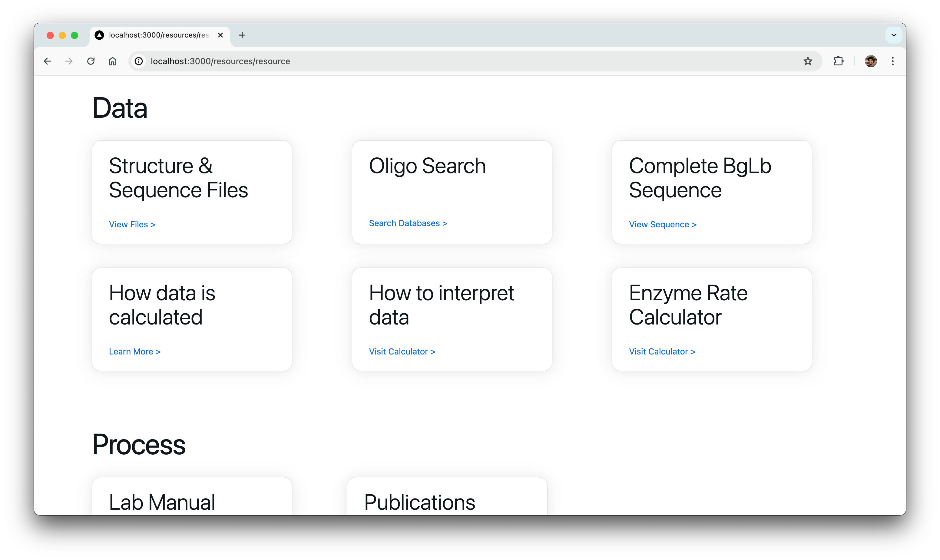The image size is (940, 560).
Task: Click Learn More under How data is calculated
Action: click(135, 352)
